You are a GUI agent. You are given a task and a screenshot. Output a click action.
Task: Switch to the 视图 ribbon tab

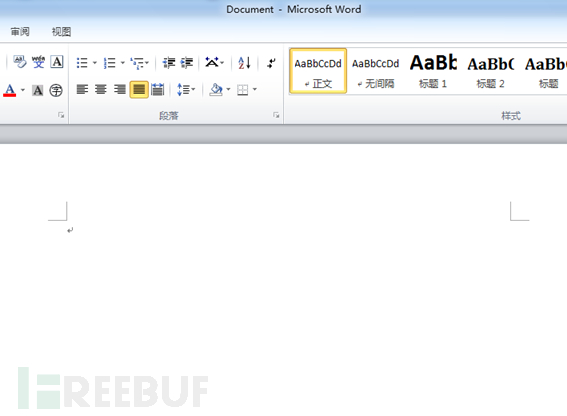tap(61, 32)
